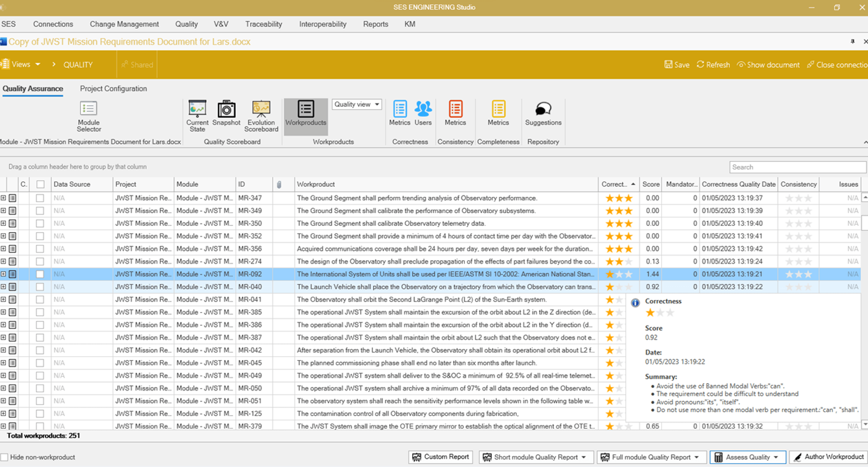Check the MR-092 row checkbox
868x467 pixels.
pos(40,274)
